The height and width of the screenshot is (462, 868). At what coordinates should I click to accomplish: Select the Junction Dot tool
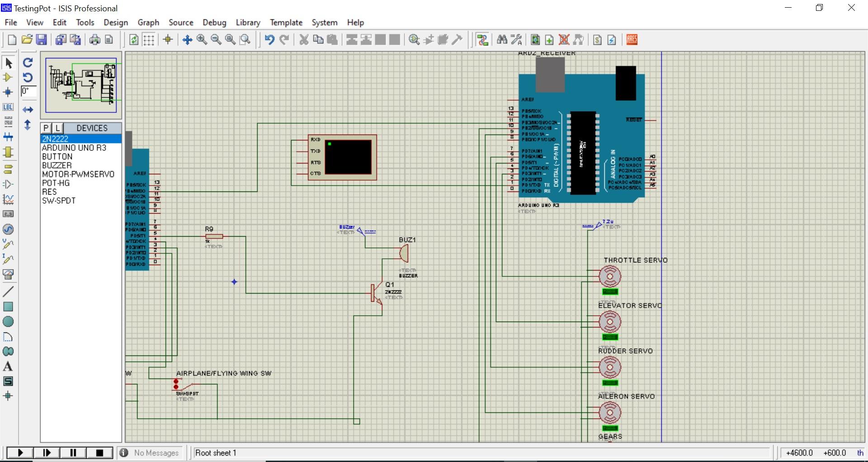pyautogui.click(x=8, y=93)
